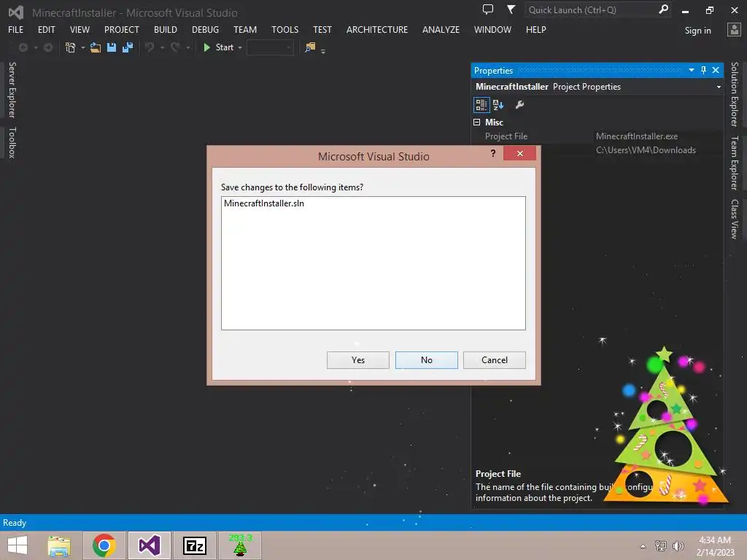Select MinecraftInstaller.sln in the dialog list
Viewport: 747px width, 560px height.
coord(264,203)
